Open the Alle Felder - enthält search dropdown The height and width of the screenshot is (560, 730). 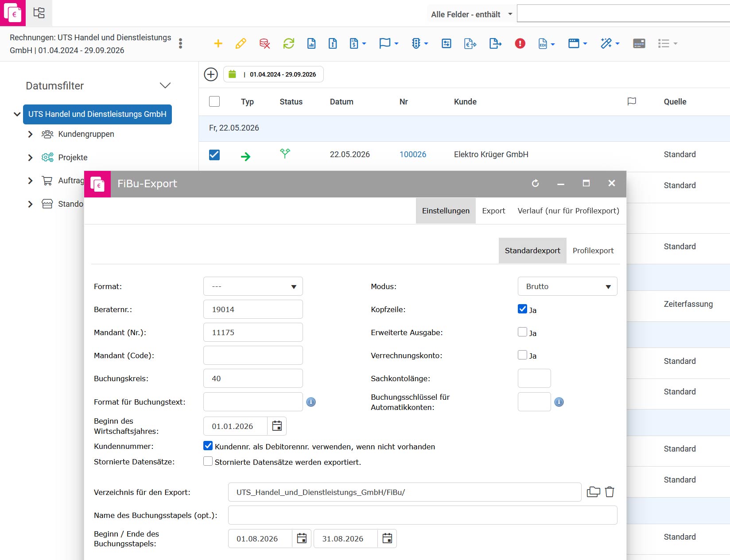(471, 14)
